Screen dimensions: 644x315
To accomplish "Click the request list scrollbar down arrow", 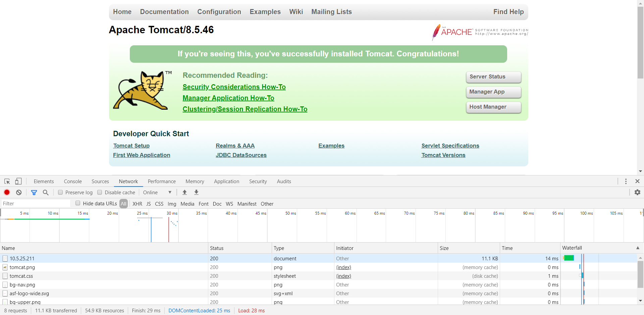I will [640, 301].
